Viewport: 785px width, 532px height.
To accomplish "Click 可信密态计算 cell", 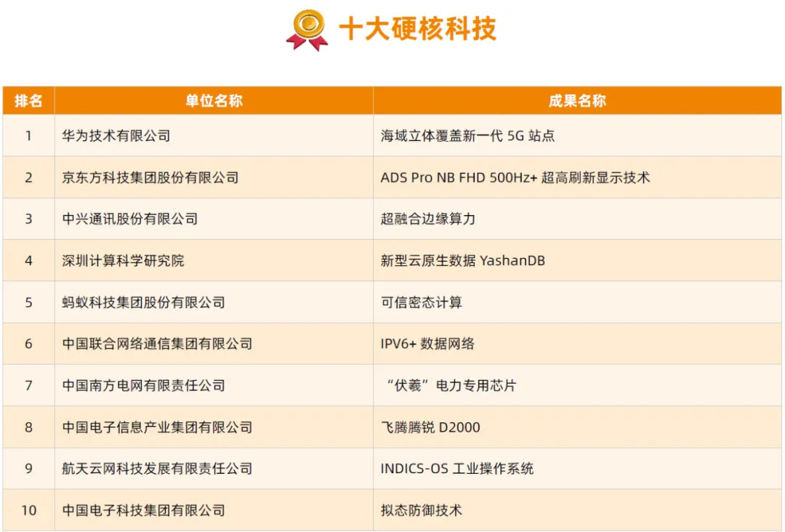I will 577,302.
